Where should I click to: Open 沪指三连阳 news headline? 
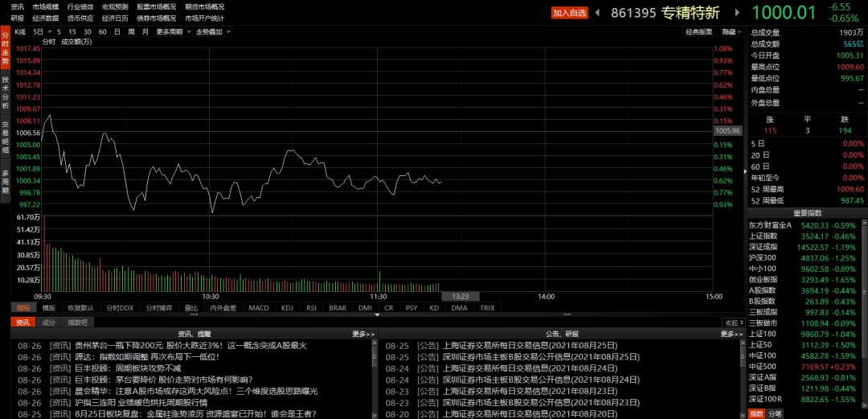click(x=141, y=403)
